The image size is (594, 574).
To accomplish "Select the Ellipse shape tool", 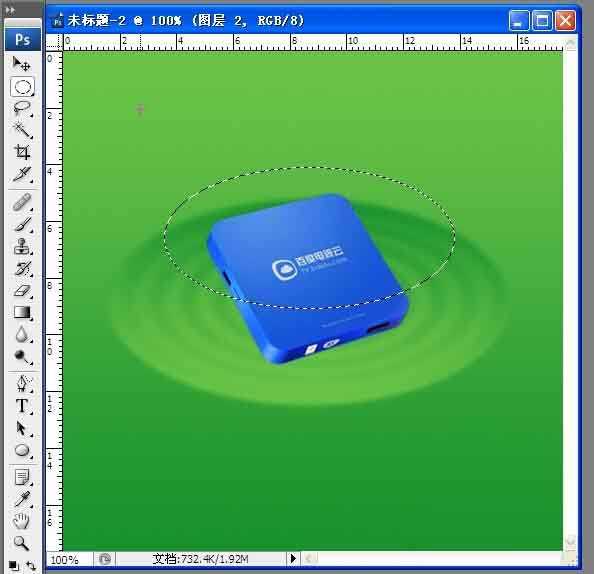I will tap(22, 450).
